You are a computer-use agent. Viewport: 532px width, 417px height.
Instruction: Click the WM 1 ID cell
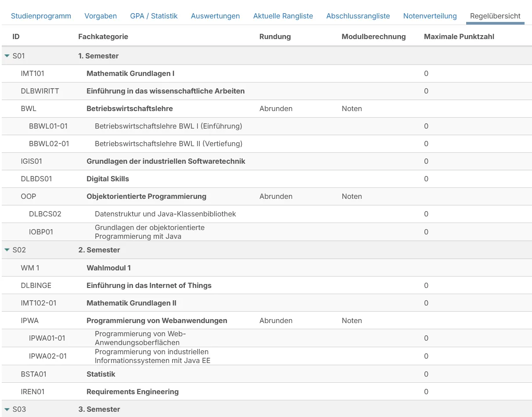point(30,268)
